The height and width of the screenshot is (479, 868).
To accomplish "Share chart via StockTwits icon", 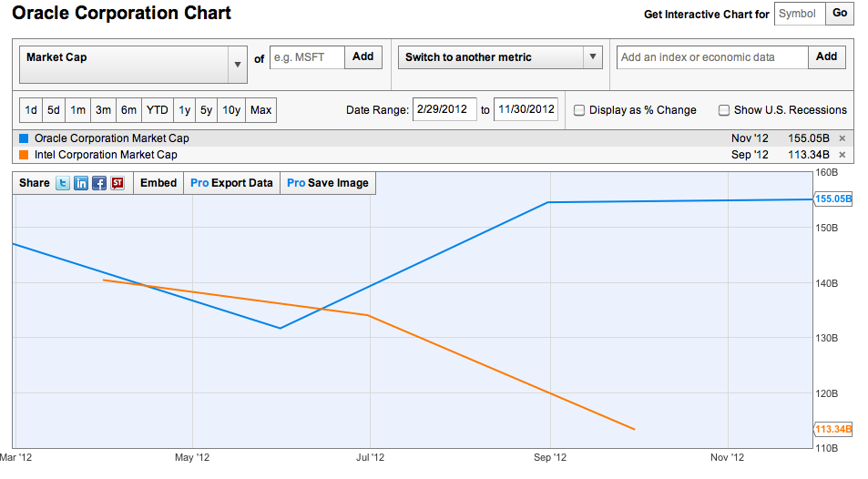I will pos(117,183).
